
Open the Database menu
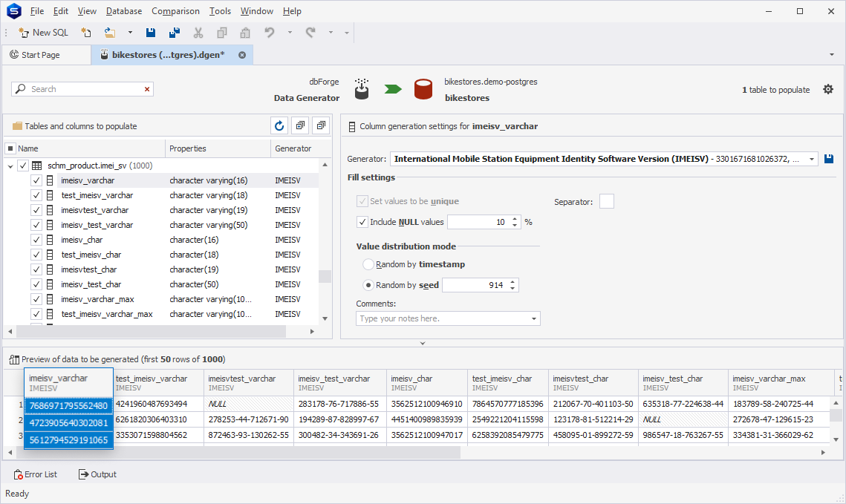click(124, 11)
